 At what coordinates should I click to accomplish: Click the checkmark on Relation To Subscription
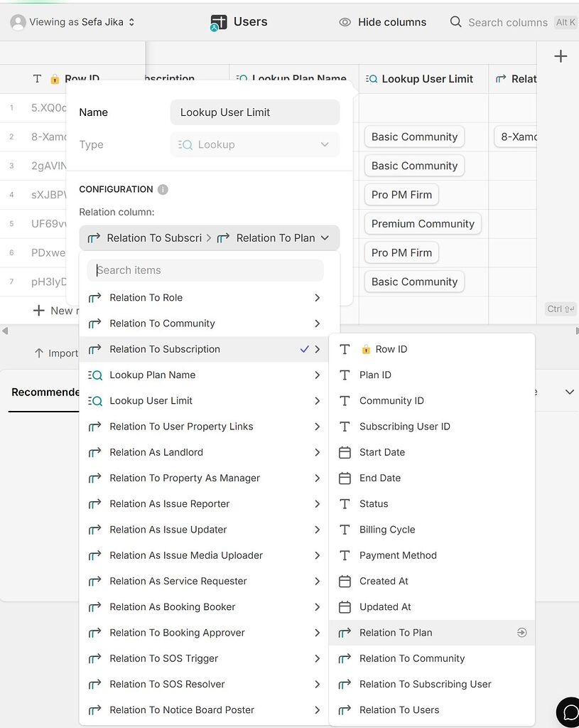(x=303, y=349)
